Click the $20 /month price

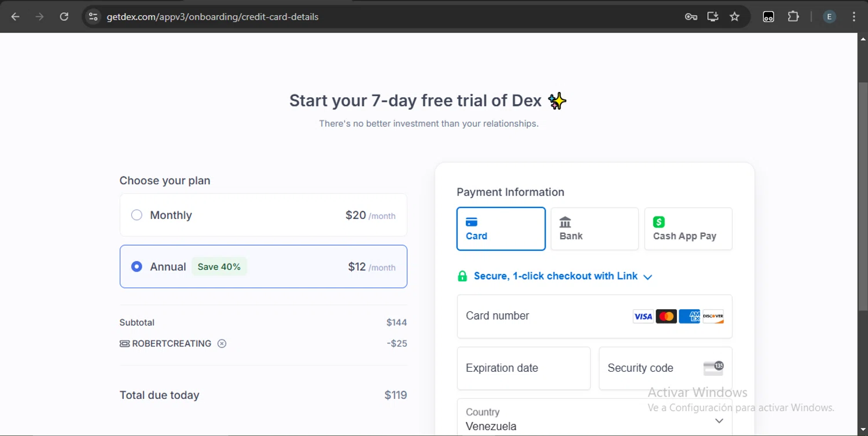pos(370,215)
